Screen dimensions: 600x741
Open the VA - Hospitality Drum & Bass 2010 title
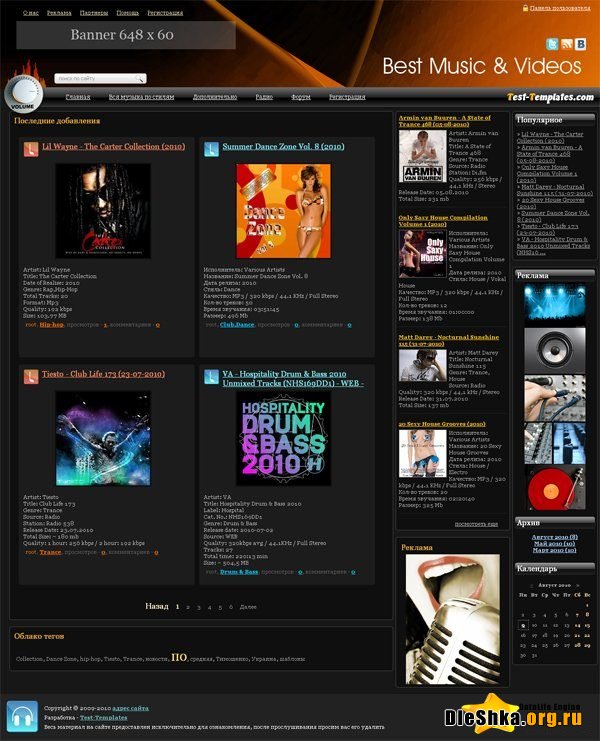point(293,379)
